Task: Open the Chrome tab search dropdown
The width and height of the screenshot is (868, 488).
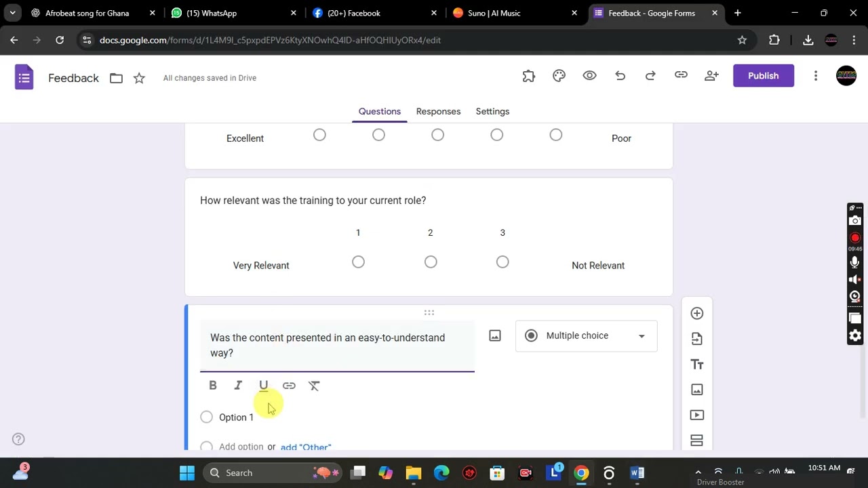Action: [12, 13]
